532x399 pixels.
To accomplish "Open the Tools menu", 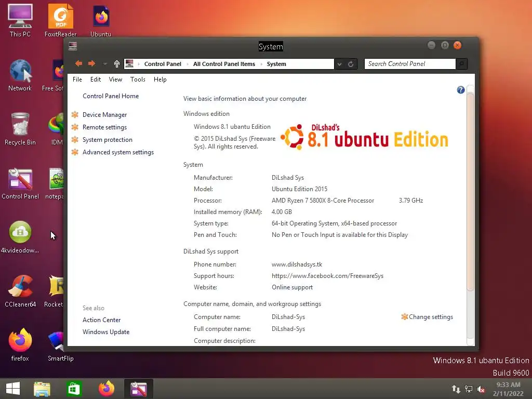I will point(138,79).
